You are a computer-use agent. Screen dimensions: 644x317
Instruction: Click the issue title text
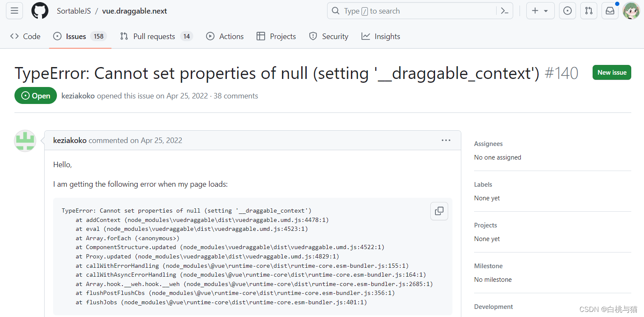click(x=277, y=73)
